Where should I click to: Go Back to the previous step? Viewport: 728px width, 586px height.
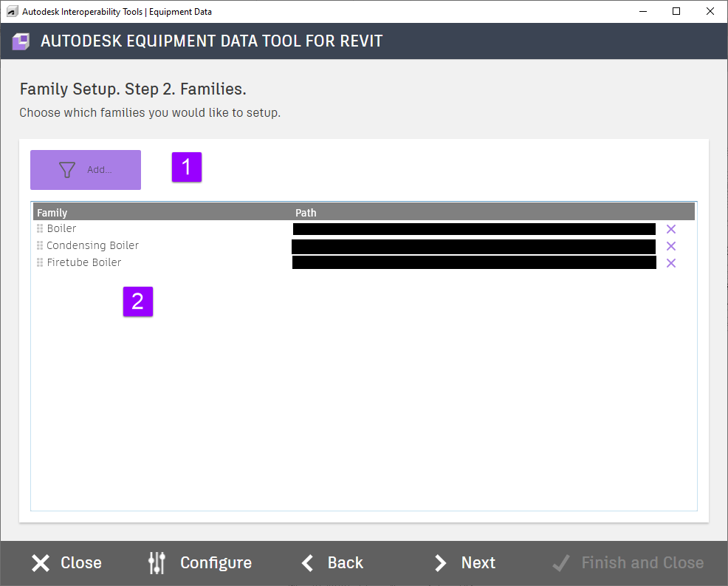(x=332, y=563)
